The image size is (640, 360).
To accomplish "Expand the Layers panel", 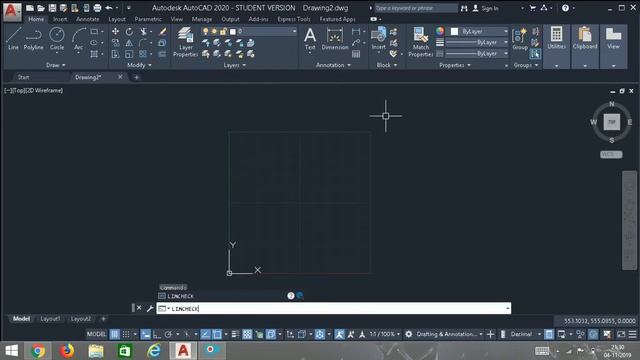I will point(234,65).
